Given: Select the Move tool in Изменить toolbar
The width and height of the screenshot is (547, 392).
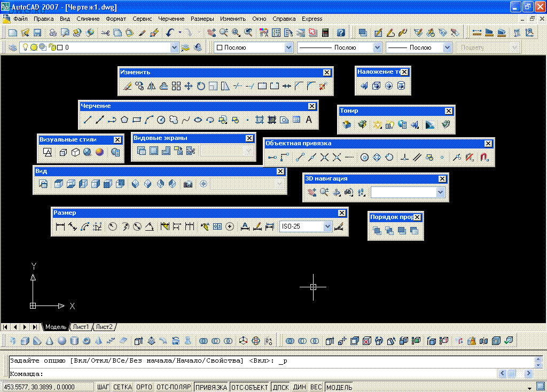Looking at the screenshot, I should (189, 86).
